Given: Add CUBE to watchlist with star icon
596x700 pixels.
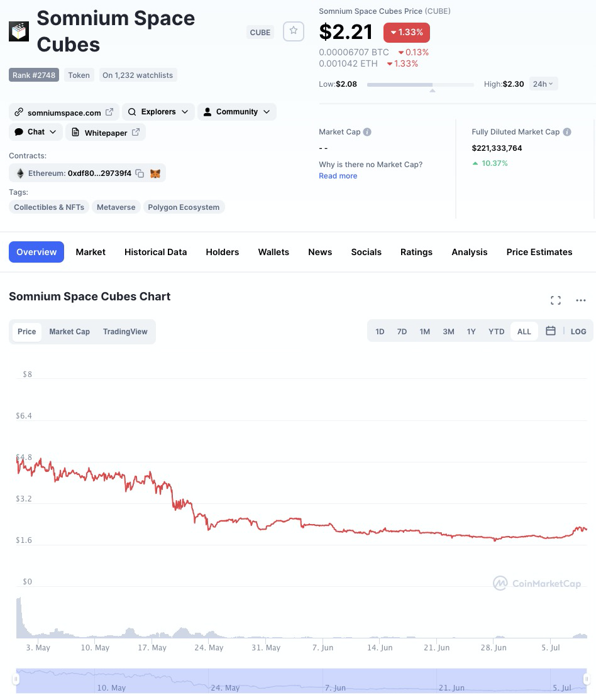Looking at the screenshot, I should point(294,31).
